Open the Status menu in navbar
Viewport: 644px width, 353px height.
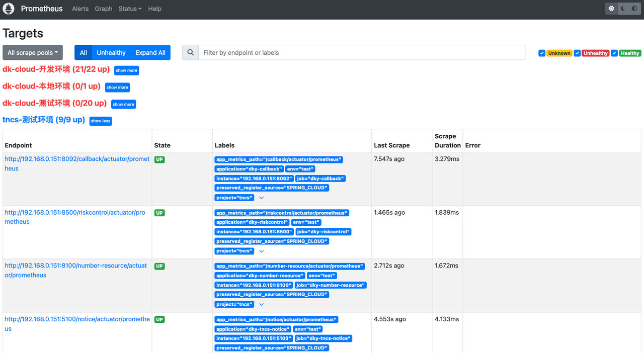point(130,9)
